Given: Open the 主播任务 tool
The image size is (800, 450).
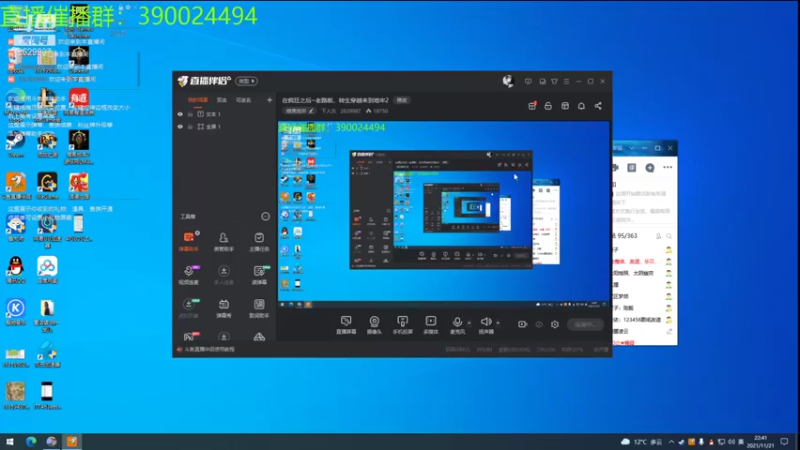Looking at the screenshot, I should (x=259, y=242).
